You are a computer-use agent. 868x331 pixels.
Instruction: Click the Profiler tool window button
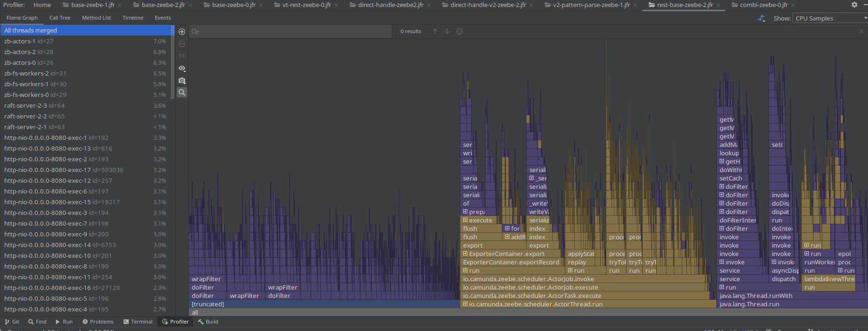pos(175,322)
